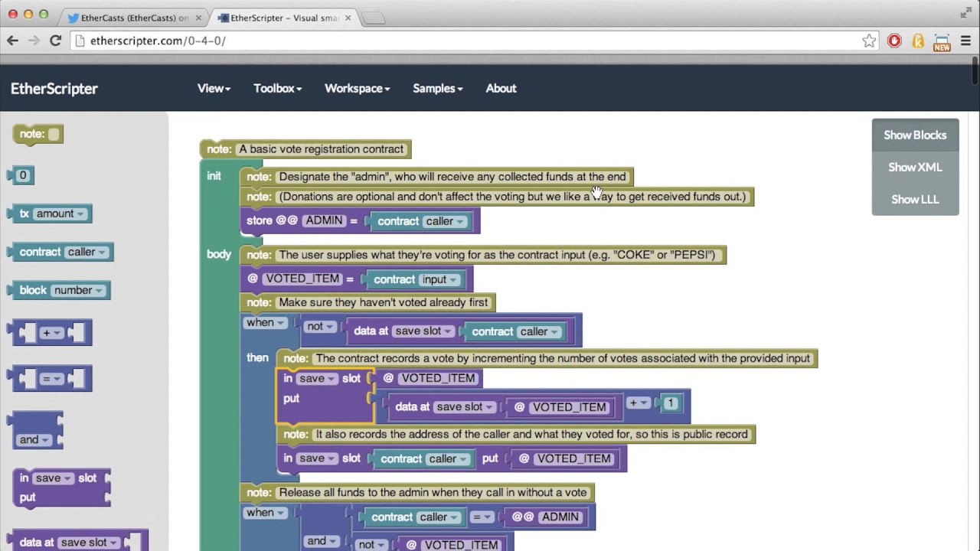Open the new tab button in the tab strip
Viewport: 980px width, 551px height.
[374, 18]
